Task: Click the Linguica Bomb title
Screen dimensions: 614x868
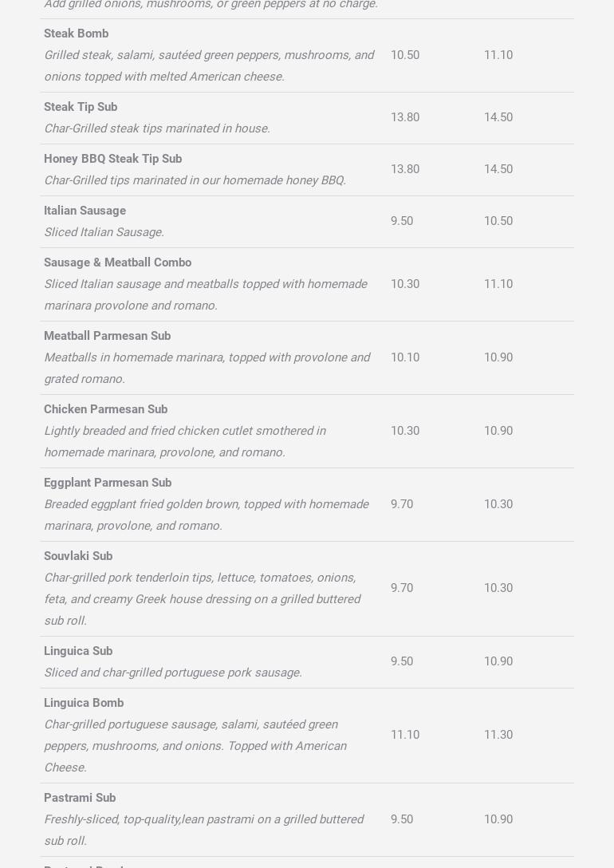Action: [84, 703]
